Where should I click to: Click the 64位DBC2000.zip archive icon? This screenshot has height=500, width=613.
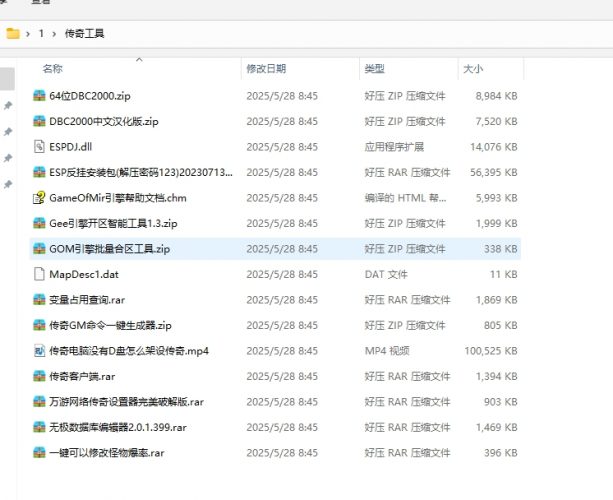click(x=38, y=96)
